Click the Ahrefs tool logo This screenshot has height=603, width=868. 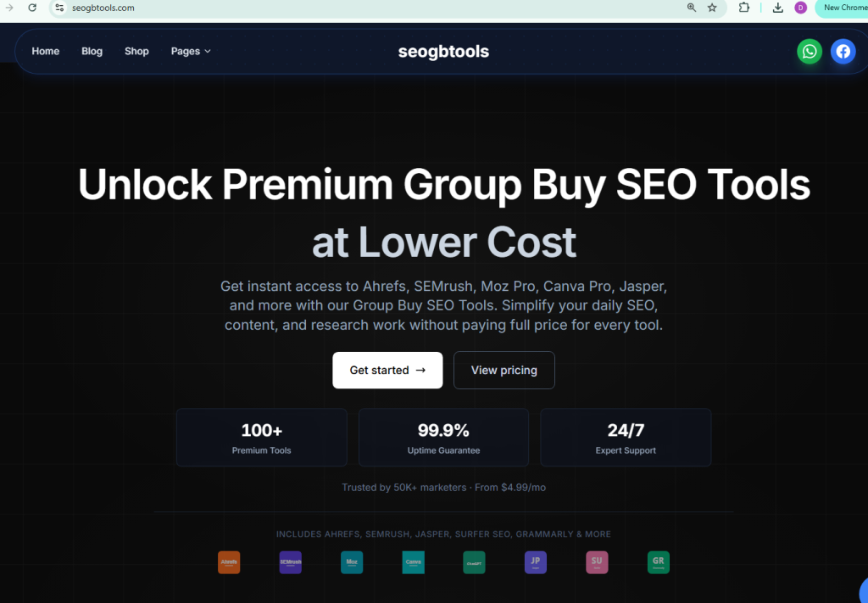(x=229, y=562)
